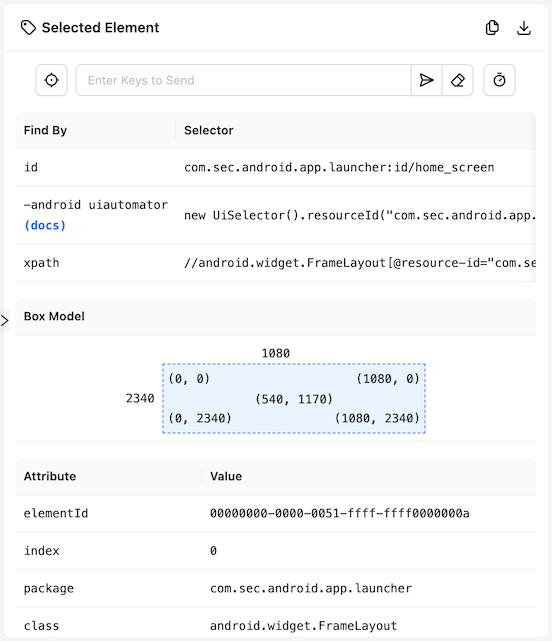Expand the collapsed side panel chevron
Image resolution: width=552 pixels, height=641 pixels.
(4, 320)
